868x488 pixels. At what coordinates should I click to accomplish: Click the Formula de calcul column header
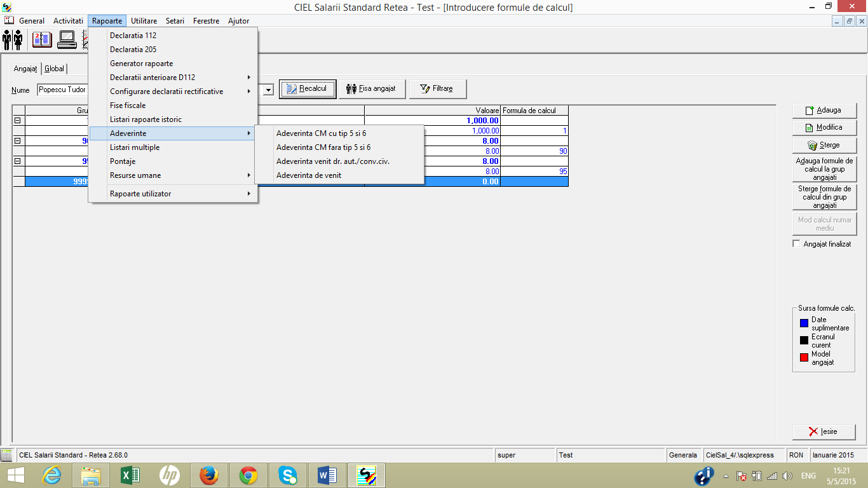[x=534, y=111]
